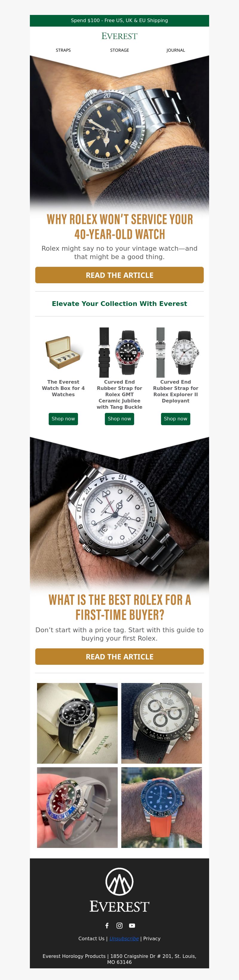Click Read the Article for first-time buyer guide
This screenshot has height=980, width=239.
(119, 657)
